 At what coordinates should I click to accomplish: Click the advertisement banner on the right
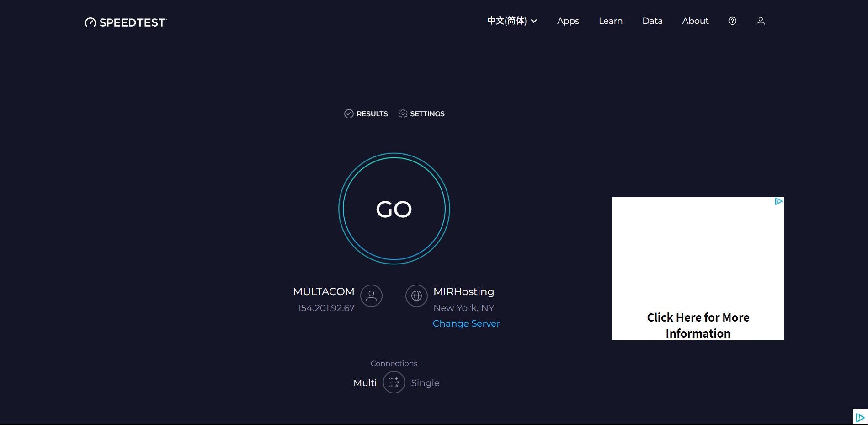[x=698, y=269]
